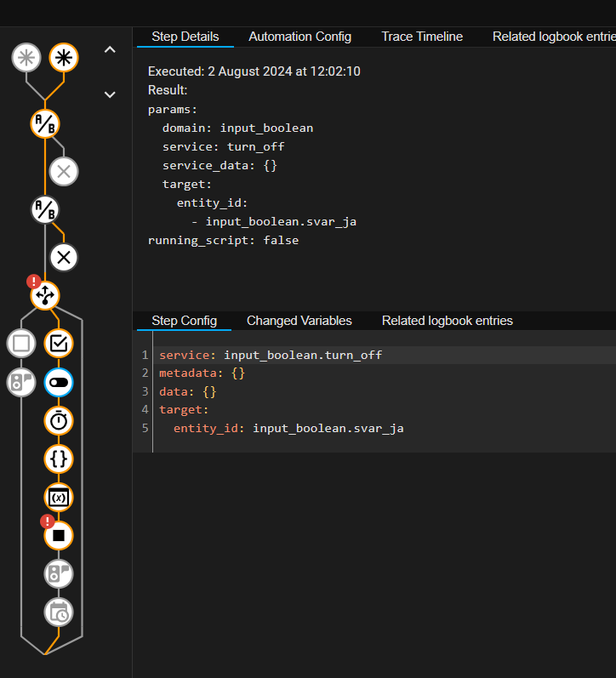Go to next step with down chevron
616x678 pixels.
pos(110,94)
